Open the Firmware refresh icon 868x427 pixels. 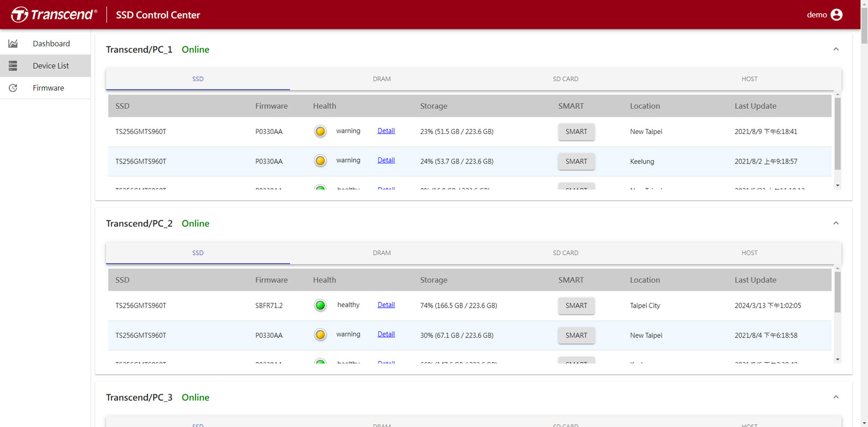13,88
